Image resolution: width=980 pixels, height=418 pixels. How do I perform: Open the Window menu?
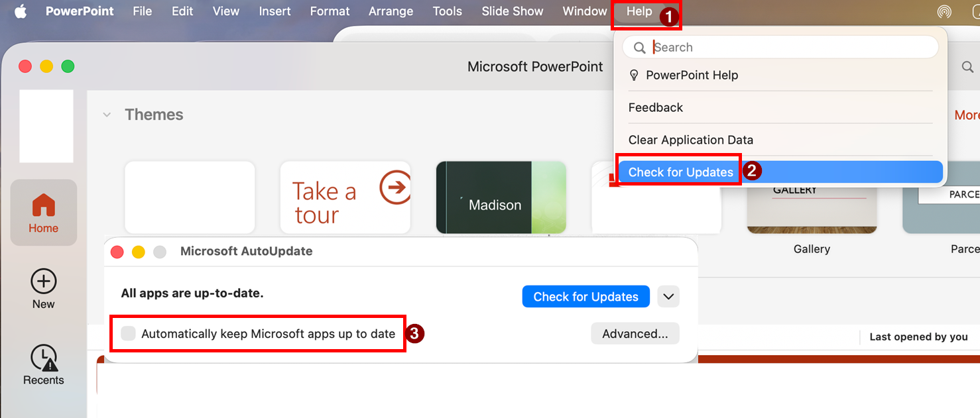click(x=585, y=11)
